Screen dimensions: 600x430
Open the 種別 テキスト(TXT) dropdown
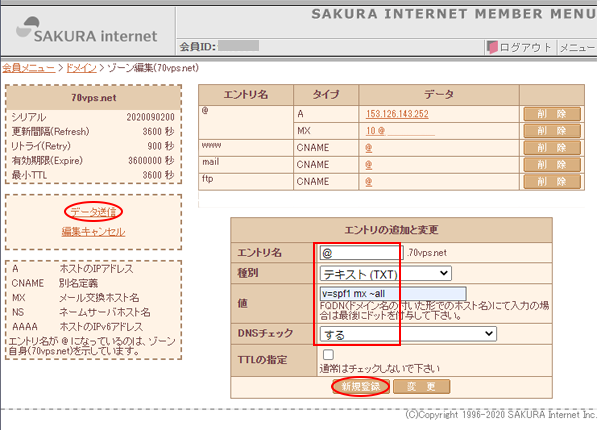(x=385, y=274)
